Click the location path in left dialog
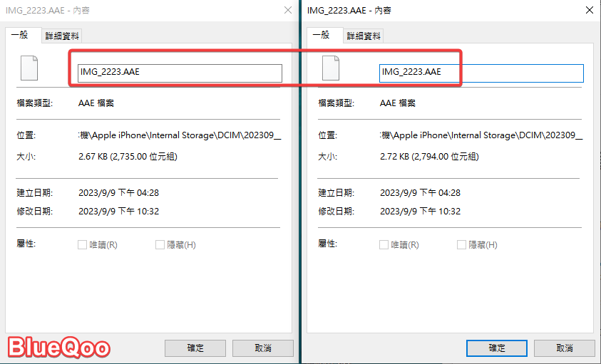This screenshot has width=601, height=364. (x=180, y=135)
